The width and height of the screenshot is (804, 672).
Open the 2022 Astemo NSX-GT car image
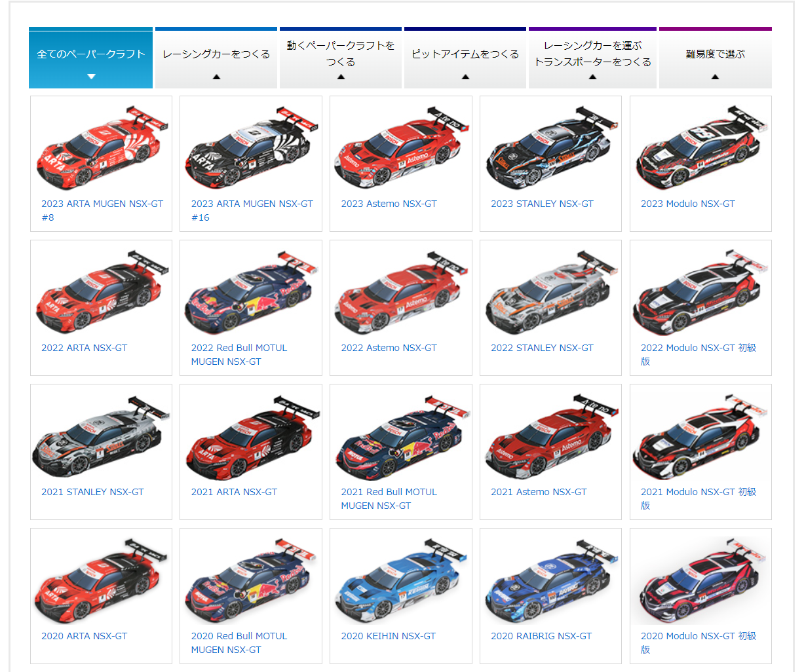point(401,291)
